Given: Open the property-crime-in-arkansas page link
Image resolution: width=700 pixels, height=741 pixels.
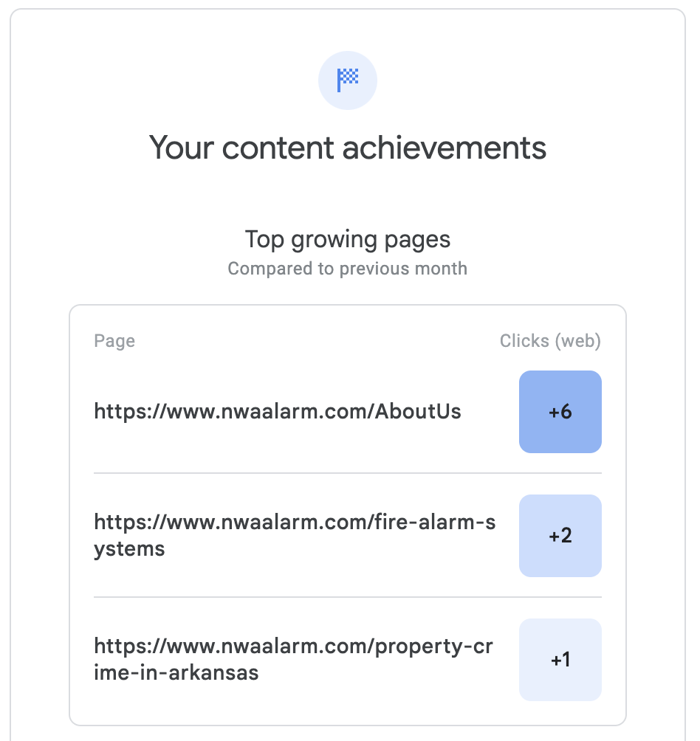Looking at the screenshot, I should pyautogui.click(x=293, y=647).
